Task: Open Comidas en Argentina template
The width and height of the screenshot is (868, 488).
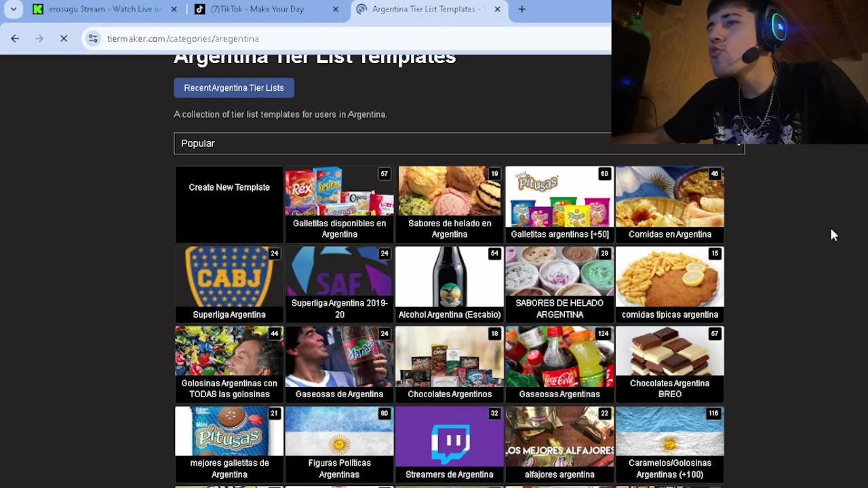Action: (x=670, y=204)
